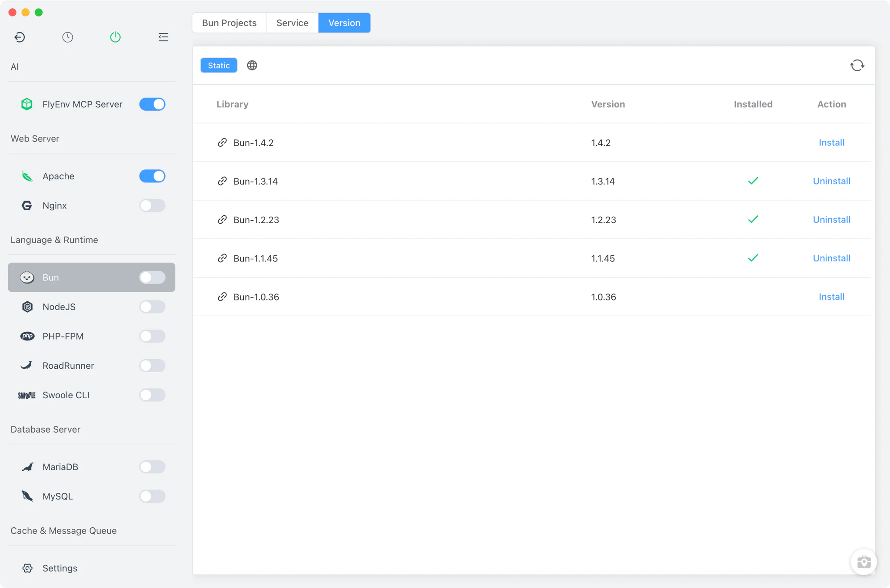Enable the NodeJS switch
Viewport: 890px width, 588px height.
(152, 307)
